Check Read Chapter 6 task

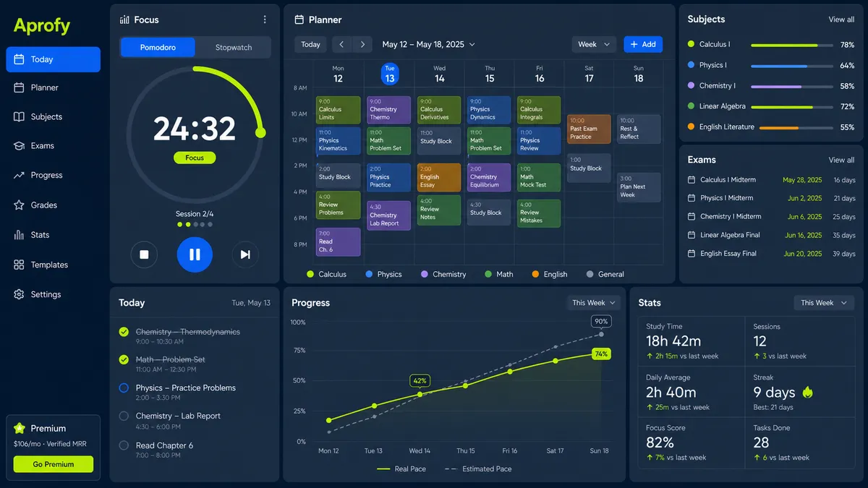(x=124, y=445)
